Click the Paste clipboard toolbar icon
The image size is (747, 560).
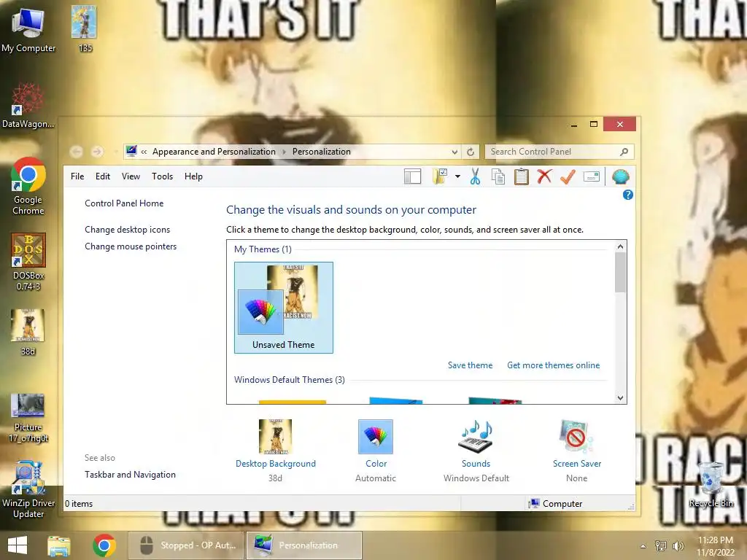pos(521,176)
